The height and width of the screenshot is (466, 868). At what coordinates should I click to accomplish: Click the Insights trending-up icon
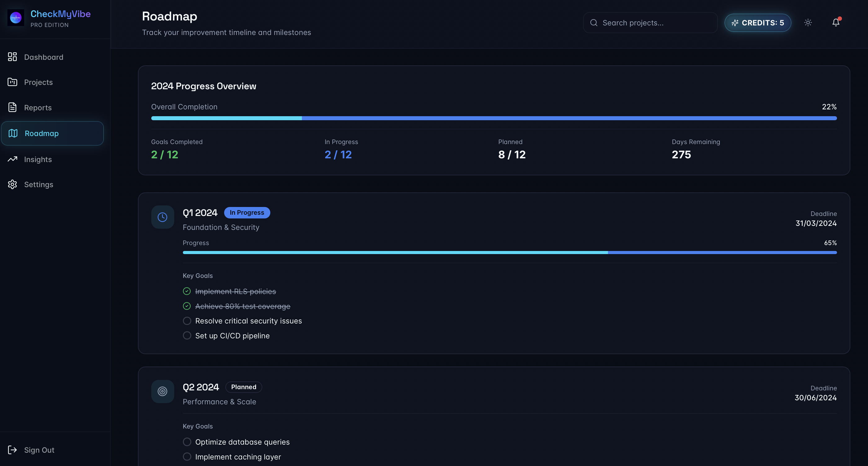tap(12, 159)
